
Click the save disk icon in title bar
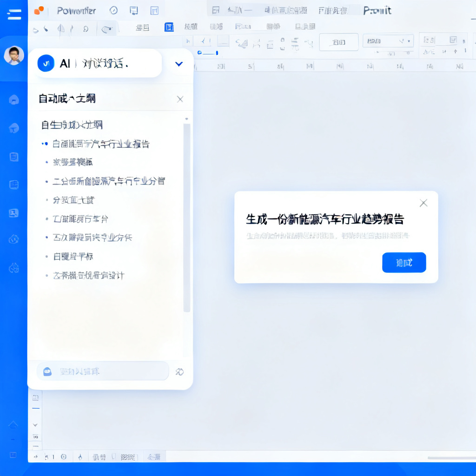pos(133,11)
